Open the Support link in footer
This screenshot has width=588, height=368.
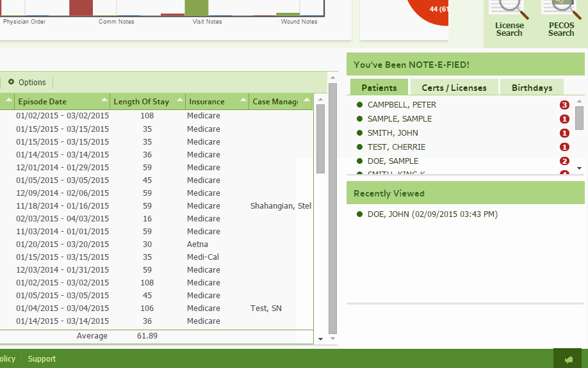tap(42, 359)
